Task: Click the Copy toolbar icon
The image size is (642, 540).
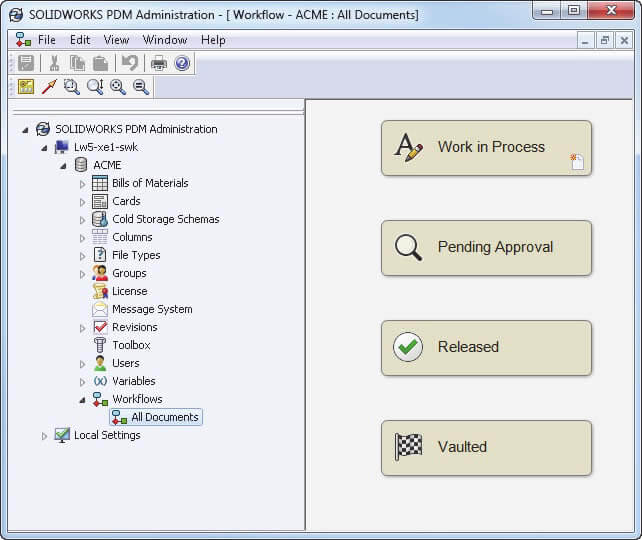Action: tap(77, 63)
